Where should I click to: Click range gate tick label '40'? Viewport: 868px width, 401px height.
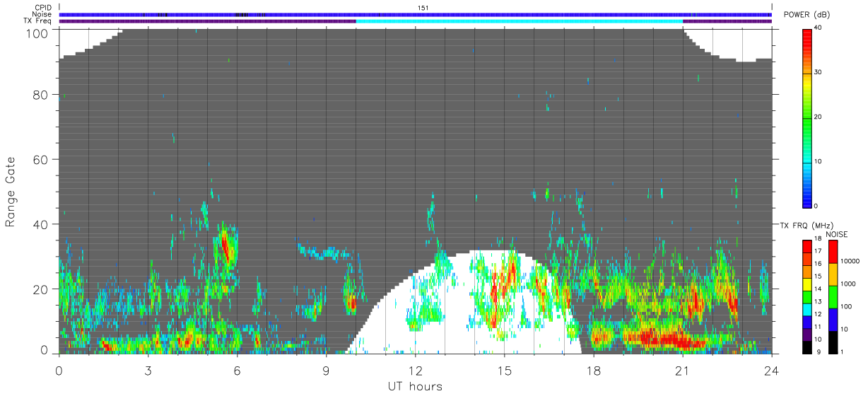click(42, 225)
